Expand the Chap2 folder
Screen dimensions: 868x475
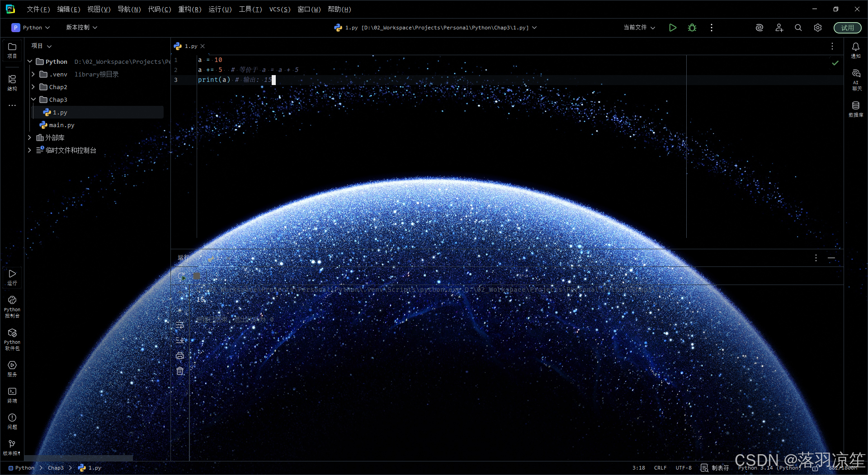point(33,87)
